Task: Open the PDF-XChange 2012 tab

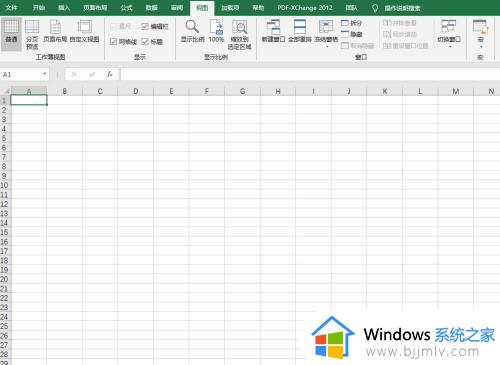Action: point(305,8)
